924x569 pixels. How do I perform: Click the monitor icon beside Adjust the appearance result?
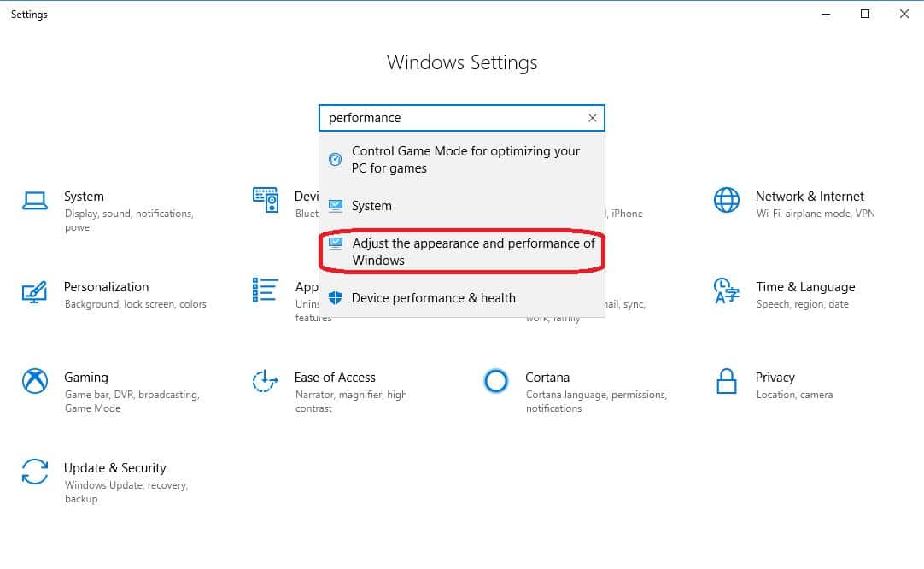336,243
